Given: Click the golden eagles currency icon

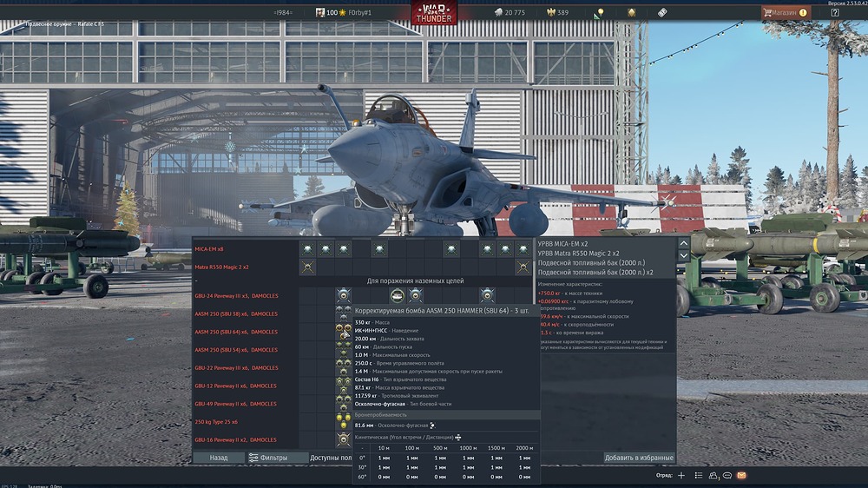Looking at the screenshot, I should 549,12.
